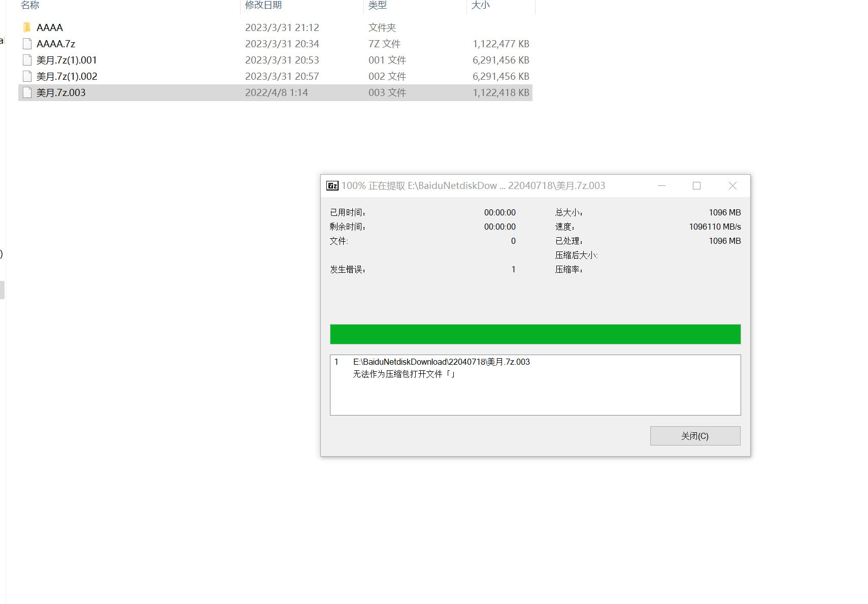Click the 剩余时间 label
Image resolution: width=868 pixels, height=604 pixels.
click(348, 227)
